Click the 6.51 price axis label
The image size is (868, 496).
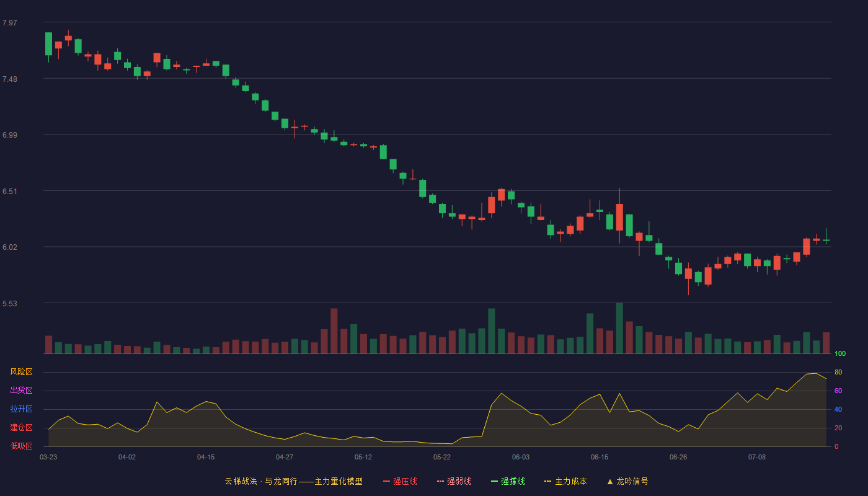(x=10, y=192)
